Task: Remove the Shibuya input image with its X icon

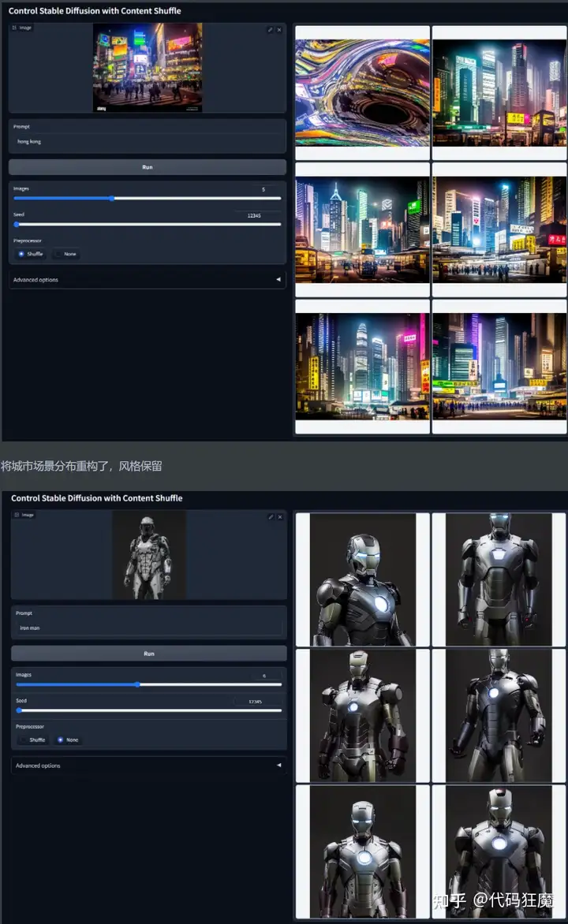Action: (279, 29)
